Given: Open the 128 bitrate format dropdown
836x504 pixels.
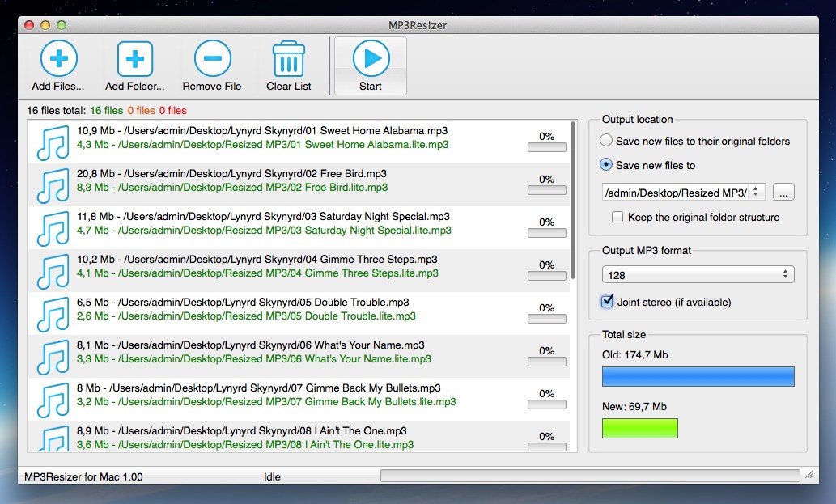Looking at the screenshot, I should [698, 275].
